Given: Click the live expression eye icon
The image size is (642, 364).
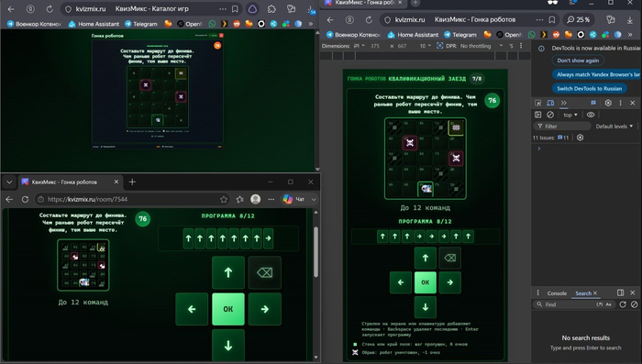Looking at the screenshot, I should [591, 115].
